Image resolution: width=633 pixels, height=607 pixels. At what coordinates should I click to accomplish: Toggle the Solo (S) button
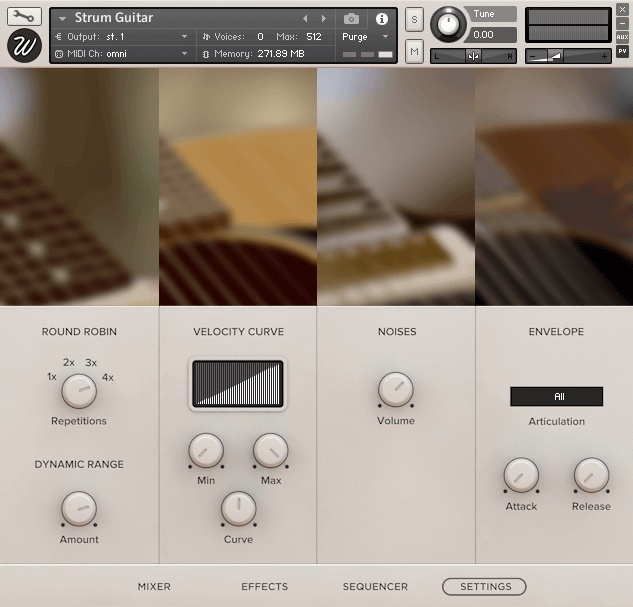(414, 22)
